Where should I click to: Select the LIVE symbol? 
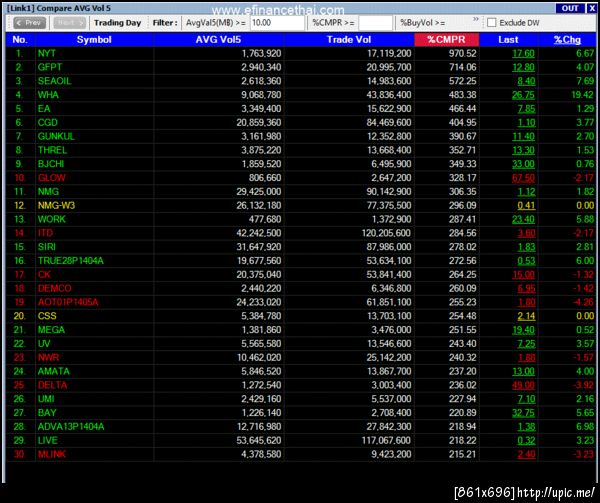(x=47, y=440)
